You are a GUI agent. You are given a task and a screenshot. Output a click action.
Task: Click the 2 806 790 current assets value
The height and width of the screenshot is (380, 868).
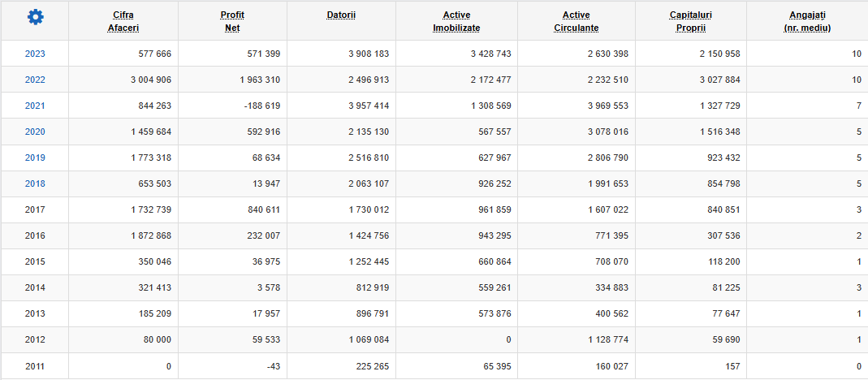coord(608,158)
